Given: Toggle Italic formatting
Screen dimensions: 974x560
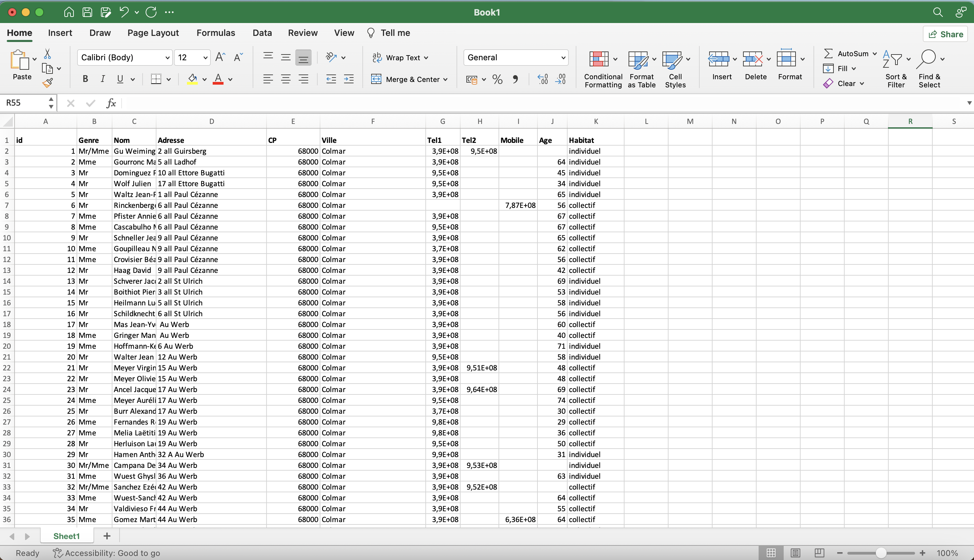Looking at the screenshot, I should (102, 79).
